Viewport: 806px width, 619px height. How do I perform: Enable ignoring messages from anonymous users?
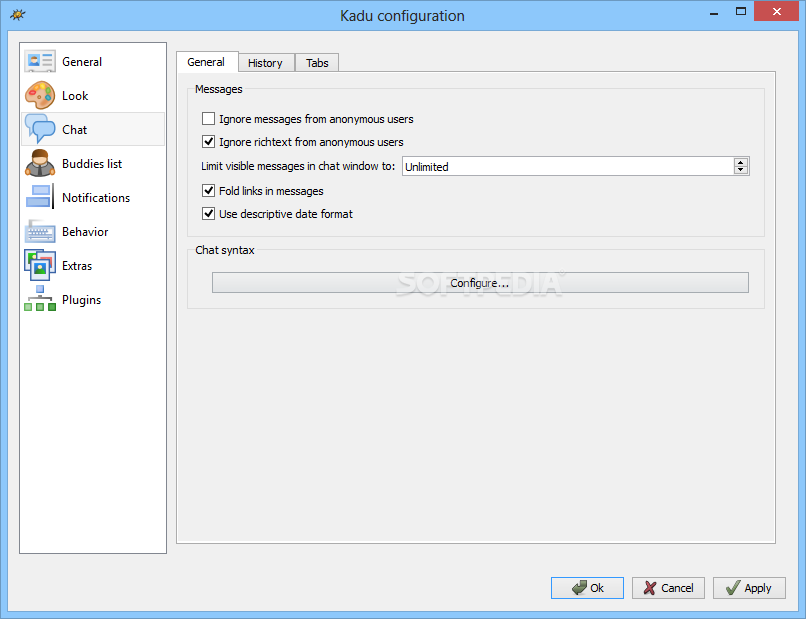[208, 119]
